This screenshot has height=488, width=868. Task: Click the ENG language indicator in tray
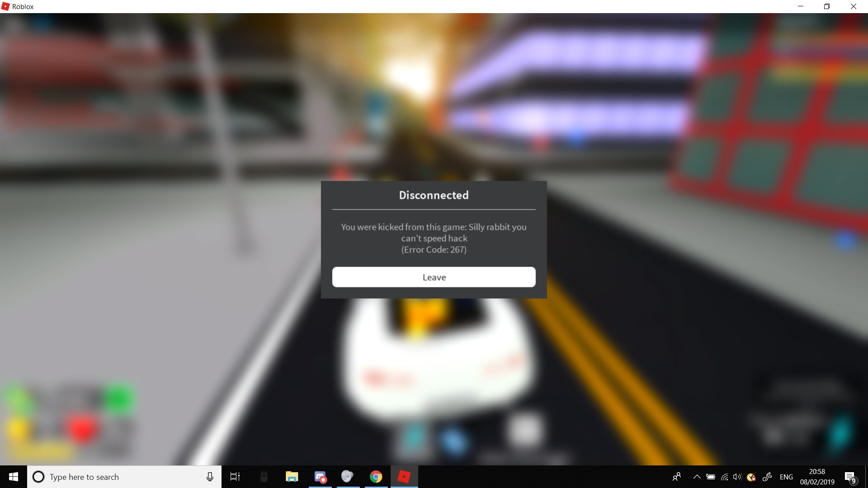coord(786,476)
